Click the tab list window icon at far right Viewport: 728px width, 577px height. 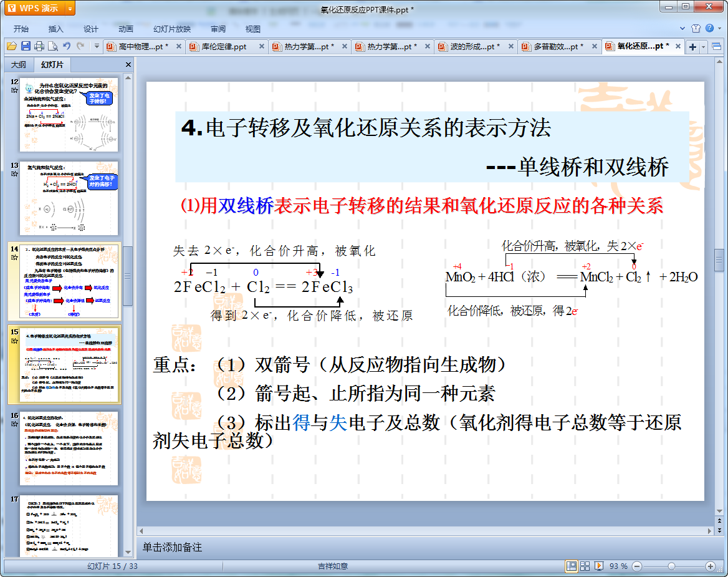tap(716, 46)
